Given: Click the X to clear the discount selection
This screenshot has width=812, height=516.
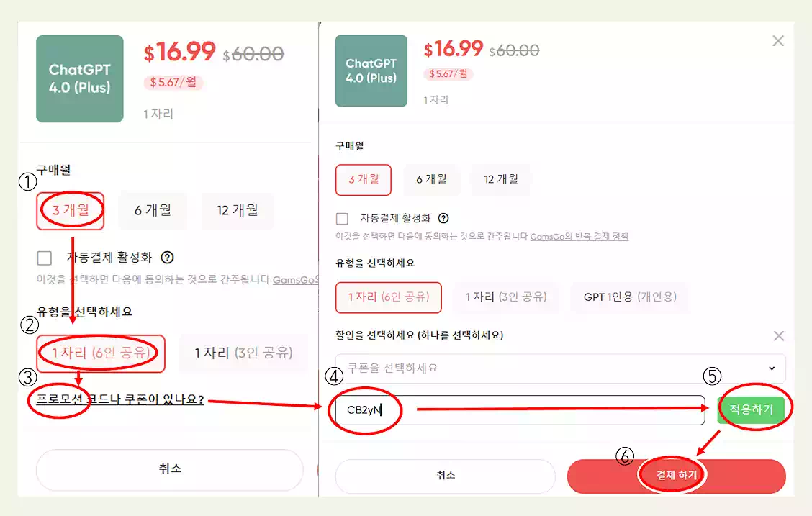Looking at the screenshot, I should point(778,335).
